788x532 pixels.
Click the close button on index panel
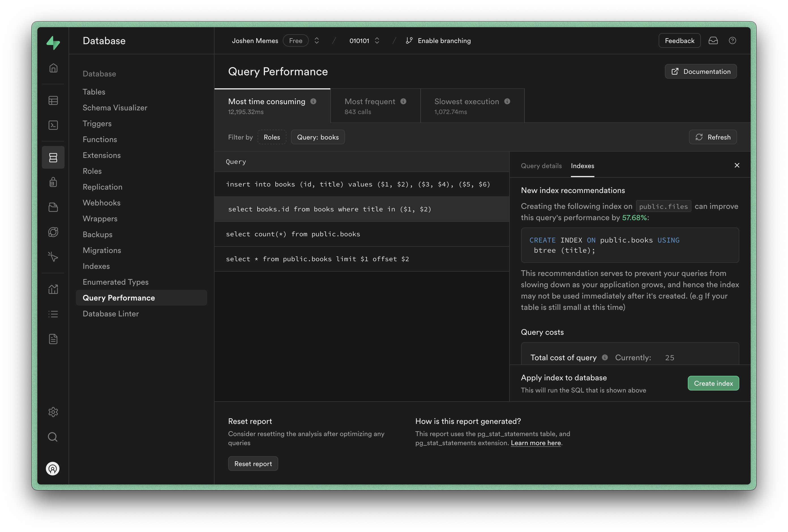[x=737, y=165]
